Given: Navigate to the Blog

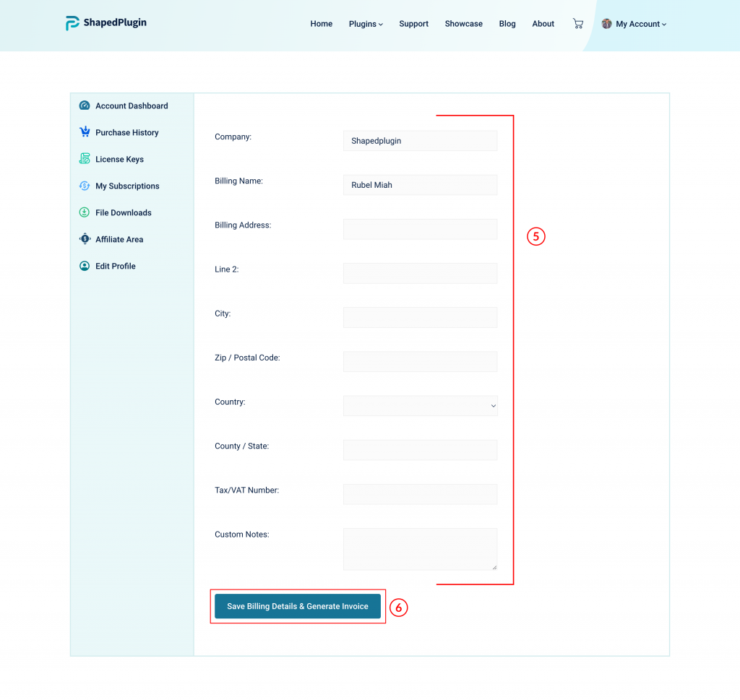Looking at the screenshot, I should click(507, 24).
